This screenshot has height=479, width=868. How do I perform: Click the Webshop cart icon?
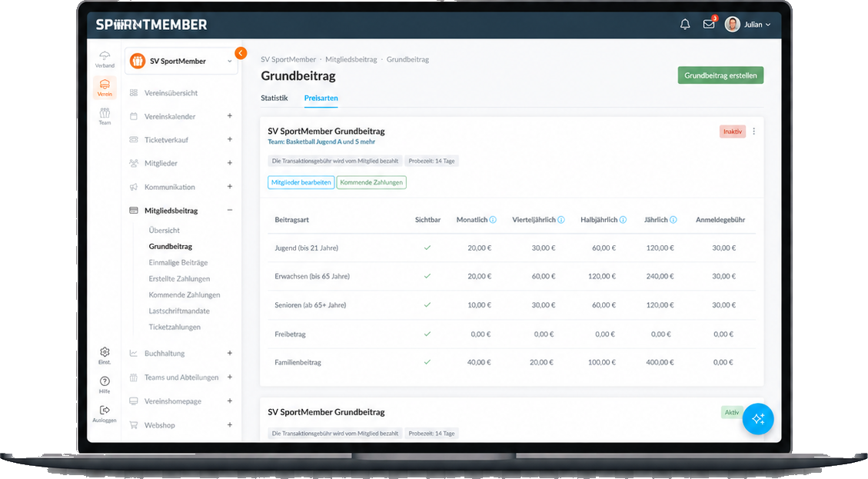click(x=134, y=425)
